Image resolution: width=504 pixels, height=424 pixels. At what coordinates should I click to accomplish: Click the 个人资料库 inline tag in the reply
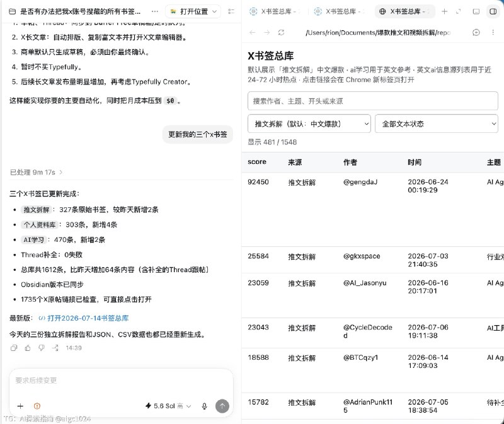[x=40, y=225]
